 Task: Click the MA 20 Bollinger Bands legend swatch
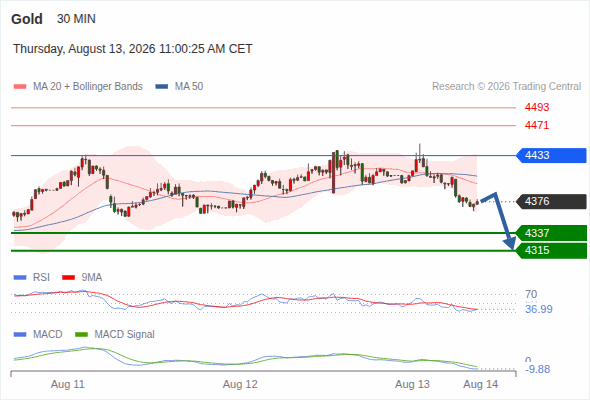tap(20, 87)
